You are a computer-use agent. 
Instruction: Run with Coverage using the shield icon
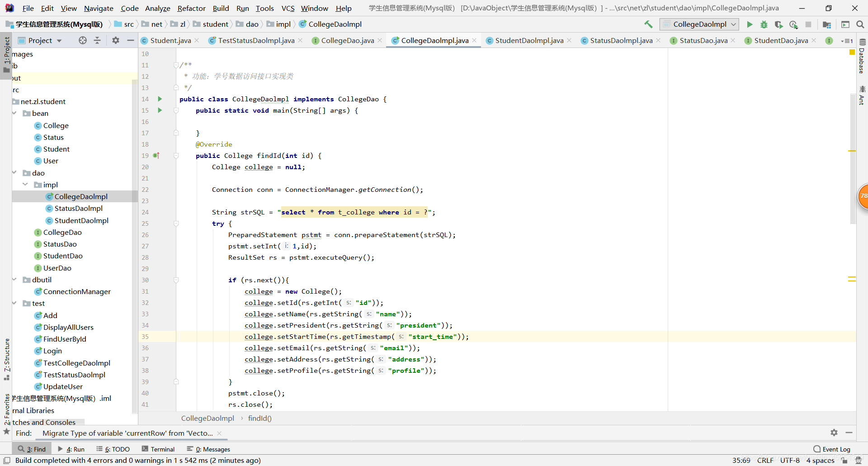pos(778,24)
